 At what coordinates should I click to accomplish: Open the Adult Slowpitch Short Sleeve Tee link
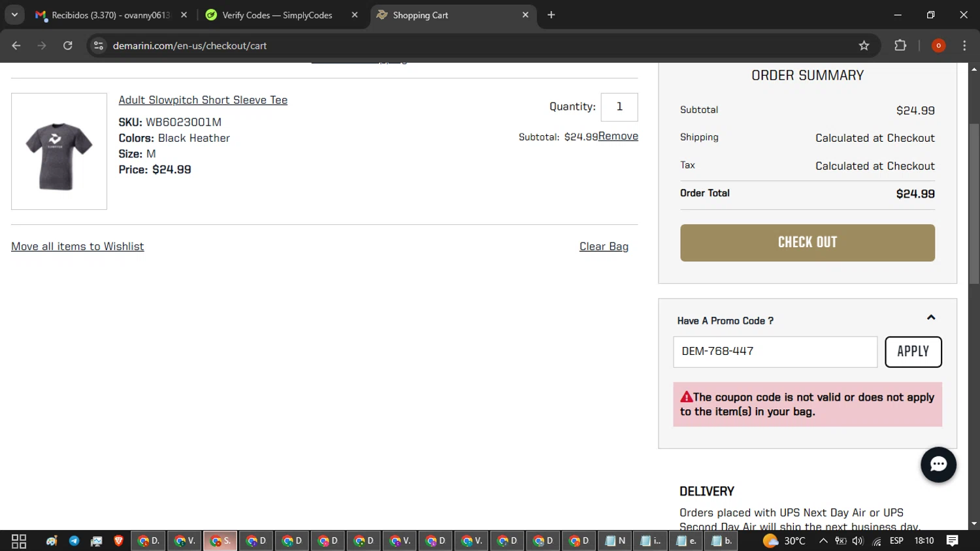coord(203,100)
